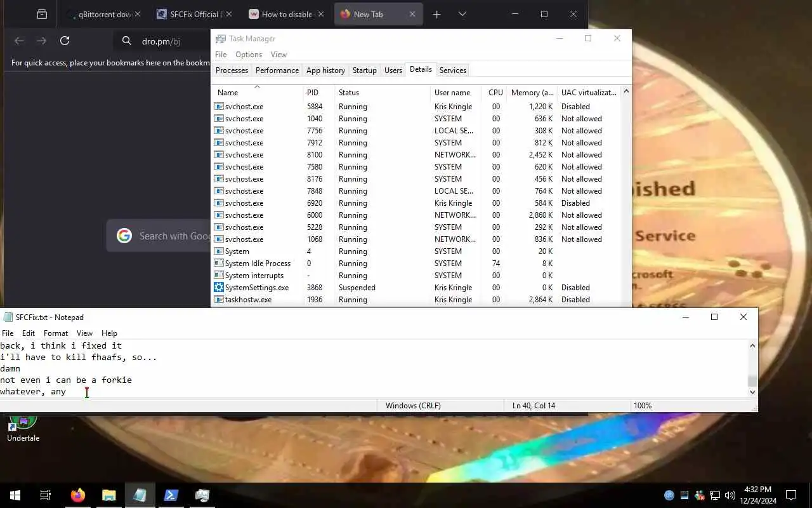
Task: Open Notepad Edit menu
Action: [x=29, y=333]
